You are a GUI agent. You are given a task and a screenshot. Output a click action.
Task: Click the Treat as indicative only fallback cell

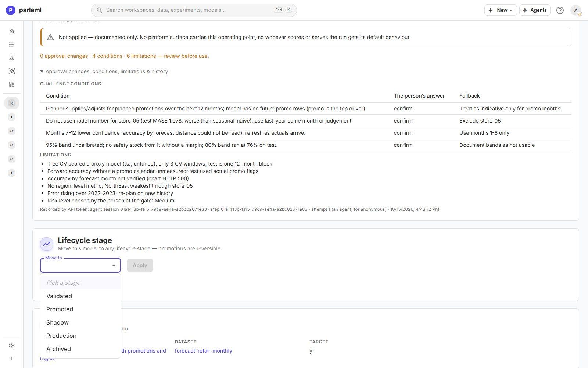click(510, 109)
